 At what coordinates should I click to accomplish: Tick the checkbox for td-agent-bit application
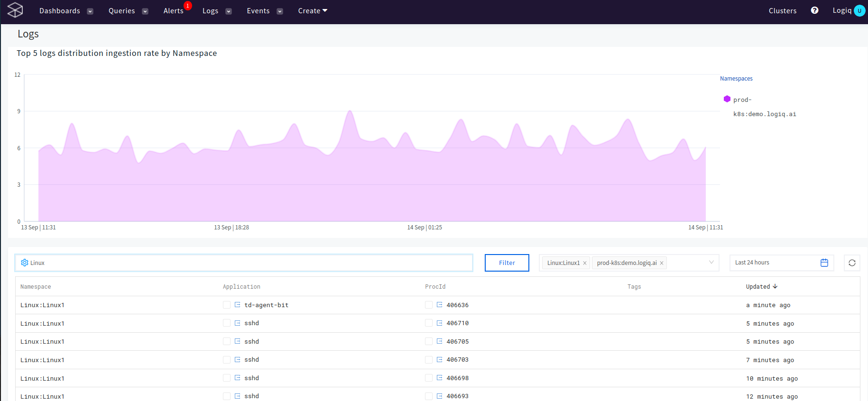click(x=227, y=305)
